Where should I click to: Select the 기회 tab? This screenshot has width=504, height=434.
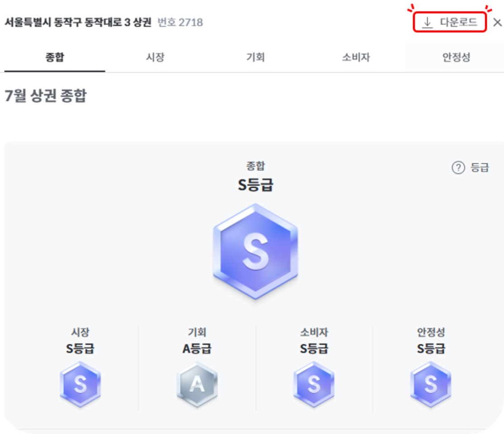coord(255,57)
